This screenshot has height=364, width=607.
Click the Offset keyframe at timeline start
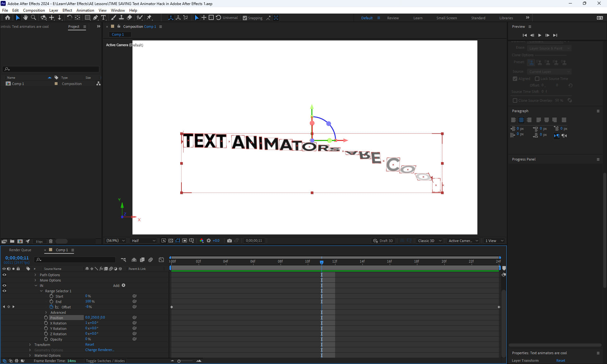pyautogui.click(x=172, y=307)
